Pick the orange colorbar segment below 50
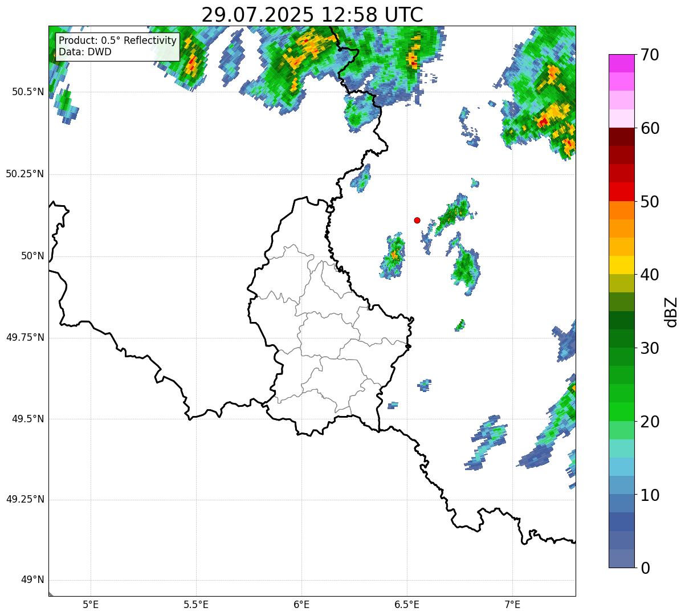The height and width of the screenshot is (616, 685). point(622,210)
